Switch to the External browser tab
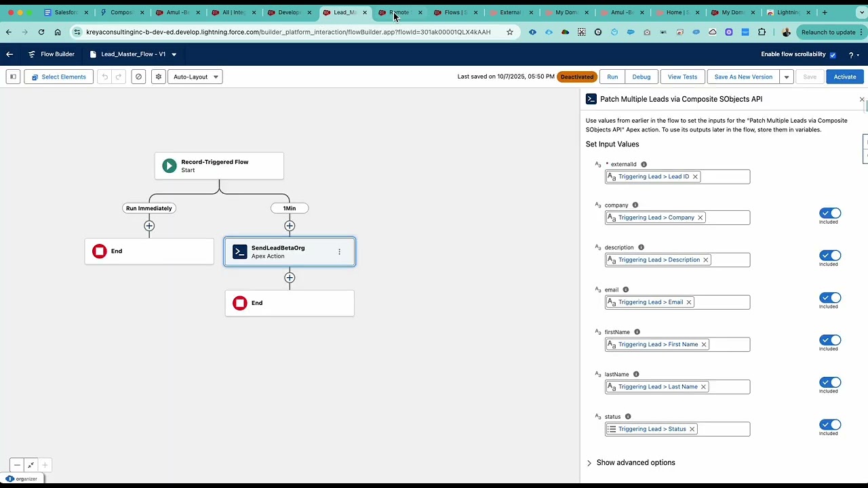 (x=510, y=12)
